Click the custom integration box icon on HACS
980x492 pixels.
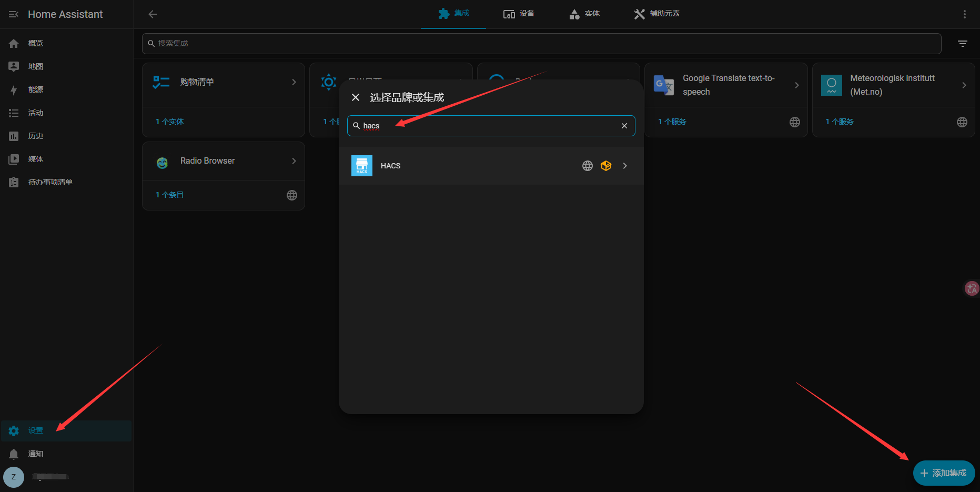coord(606,166)
